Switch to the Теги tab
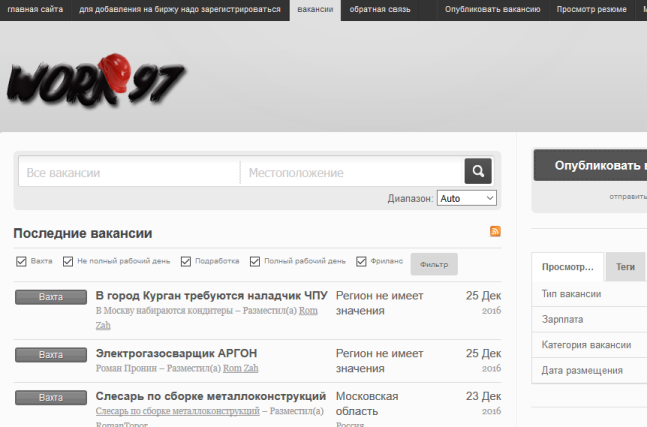This screenshot has height=427, width=647. (x=625, y=267)
